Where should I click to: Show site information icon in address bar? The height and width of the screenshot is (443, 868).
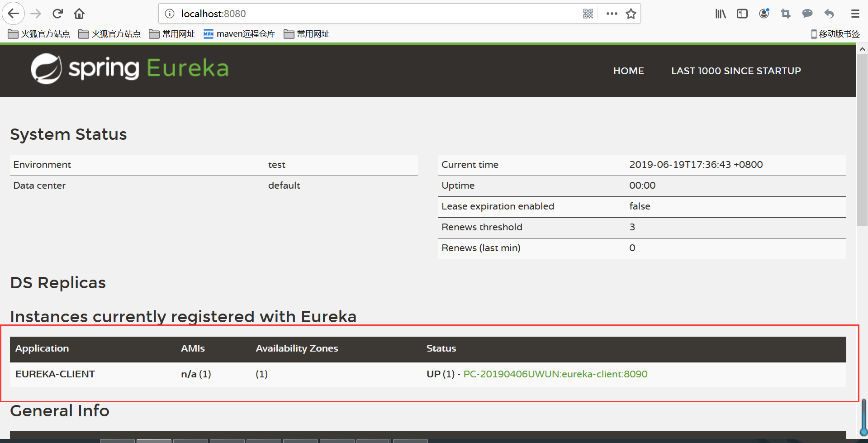point(170,14)
